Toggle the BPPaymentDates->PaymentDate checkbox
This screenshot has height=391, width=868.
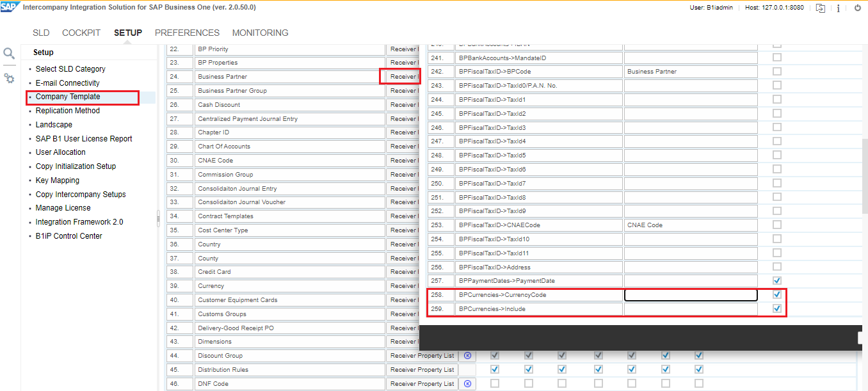(776, 281)
